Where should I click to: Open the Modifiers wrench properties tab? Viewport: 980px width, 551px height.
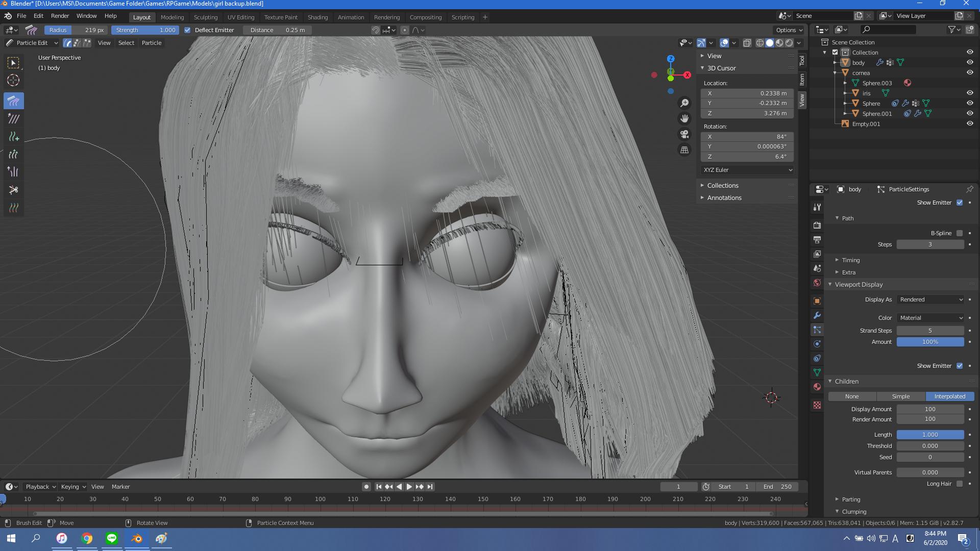click(817, 315)
